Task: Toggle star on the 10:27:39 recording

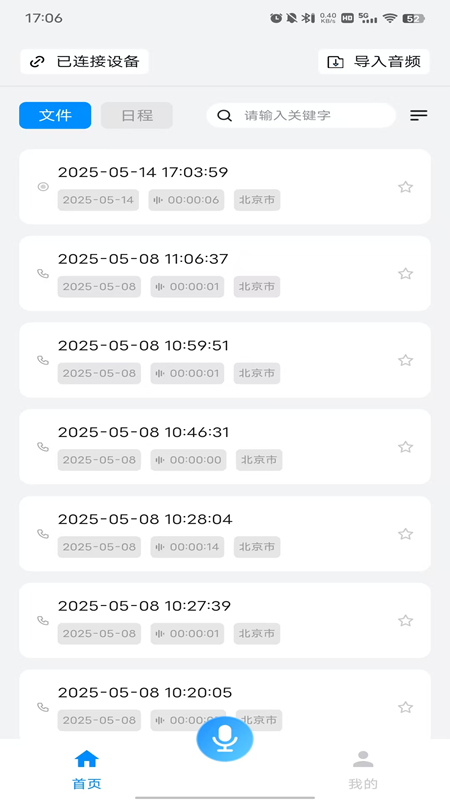Action: [x=406, y=620]
